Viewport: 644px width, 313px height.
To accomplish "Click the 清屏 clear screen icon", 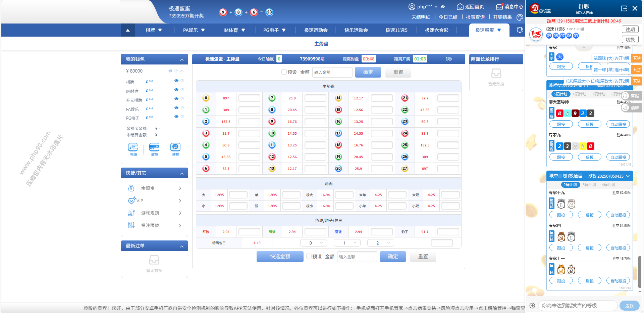I will pos(625,108).
